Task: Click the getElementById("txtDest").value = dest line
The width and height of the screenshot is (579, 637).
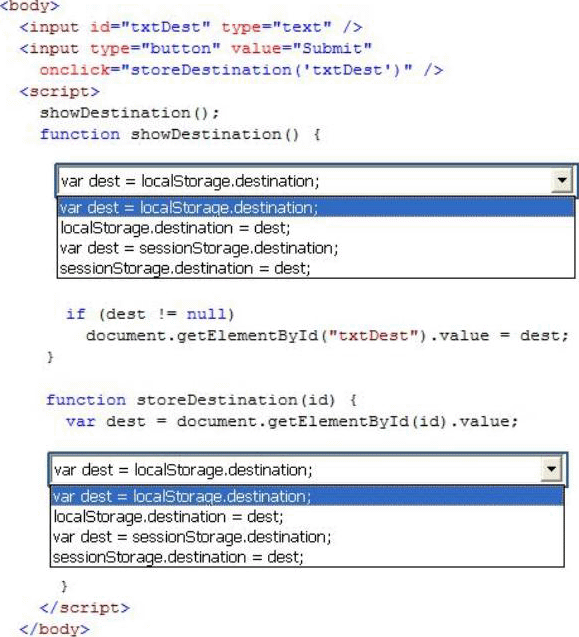Action: 327,336
